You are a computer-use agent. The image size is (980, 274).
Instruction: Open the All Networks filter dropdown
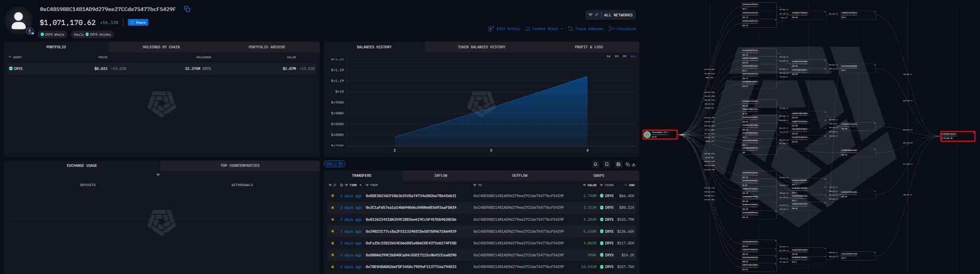(611, 15)
